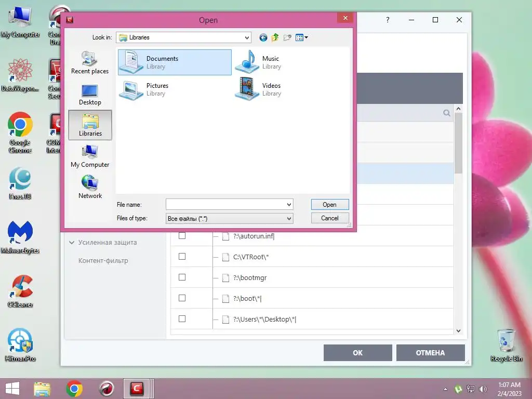Open the View menu icon

302,37
